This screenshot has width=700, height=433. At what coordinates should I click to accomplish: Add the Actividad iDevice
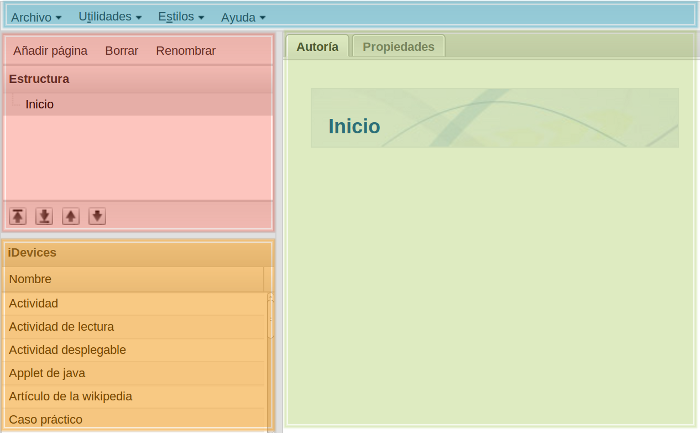click(x=34, y=303)
